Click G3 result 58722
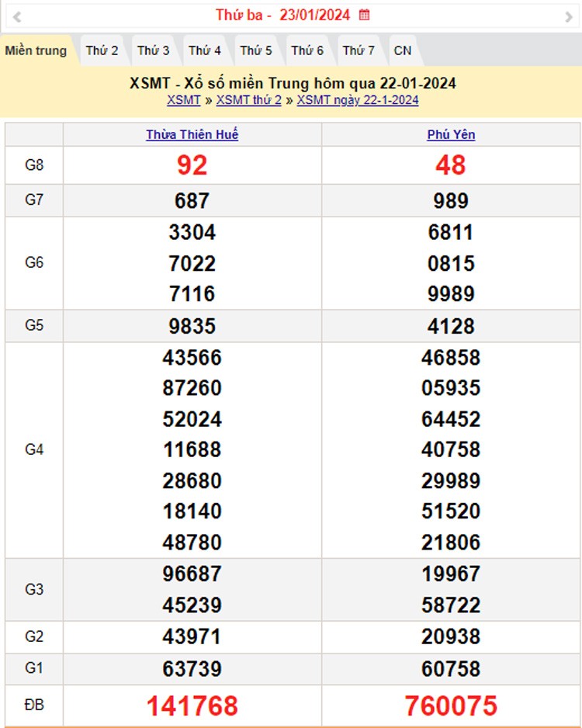Image resolution: width=582 pixels, height=728 pixels. tap(451, 605)
